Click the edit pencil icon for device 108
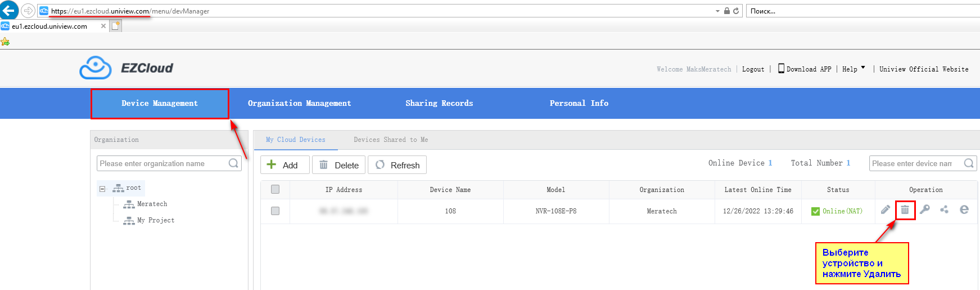Screen dimensions: 980x290 tap(886, 209)
